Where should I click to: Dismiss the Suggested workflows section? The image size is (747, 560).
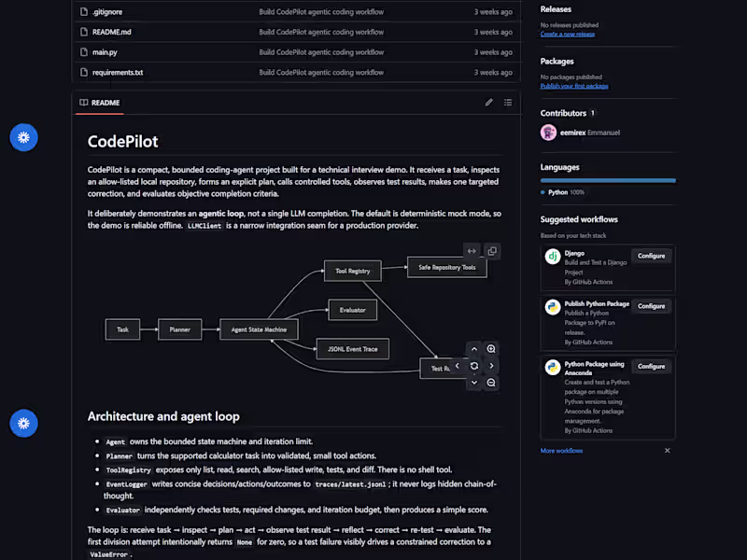668,451
